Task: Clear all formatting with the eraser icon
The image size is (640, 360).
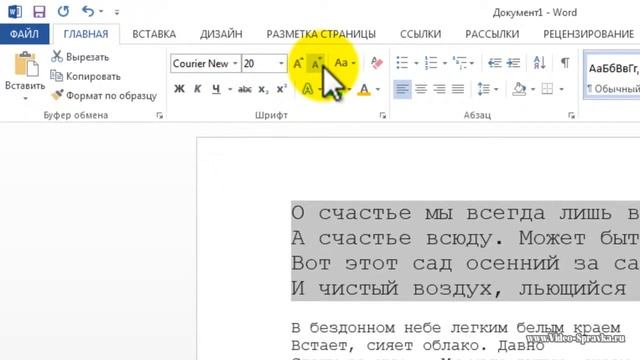Action: point(377,63)
